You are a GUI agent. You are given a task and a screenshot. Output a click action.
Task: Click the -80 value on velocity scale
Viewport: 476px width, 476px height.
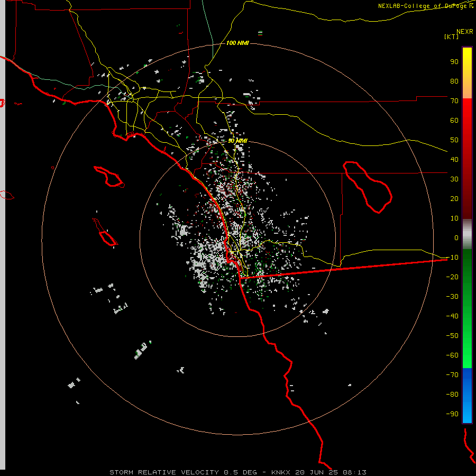452,395
